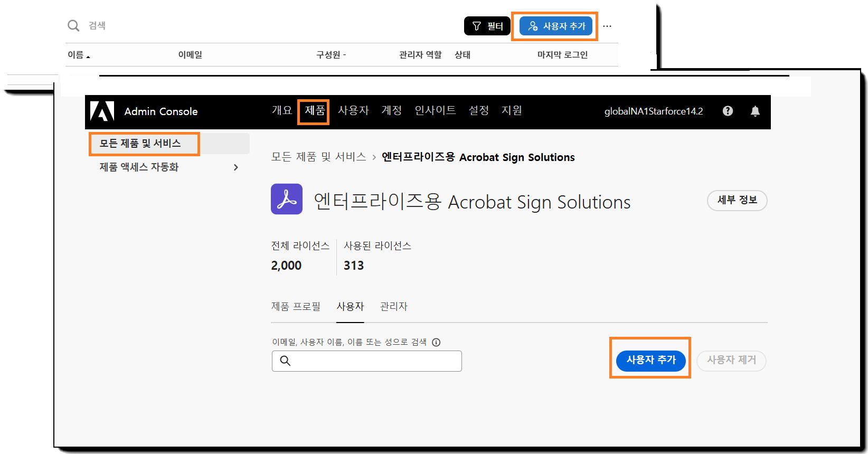868x454 pixels.
Task: Click the used license value 313
Action: pyautogui.click(x=354, y=266)
